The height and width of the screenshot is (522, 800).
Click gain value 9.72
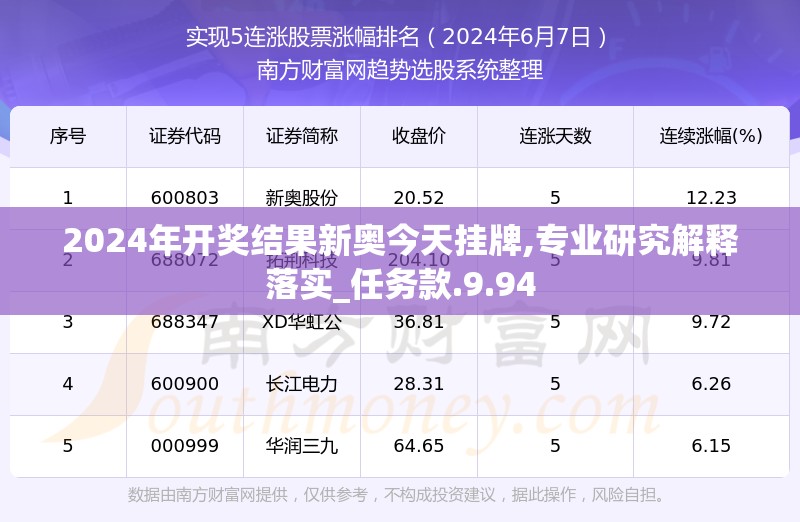pos(711,322)
